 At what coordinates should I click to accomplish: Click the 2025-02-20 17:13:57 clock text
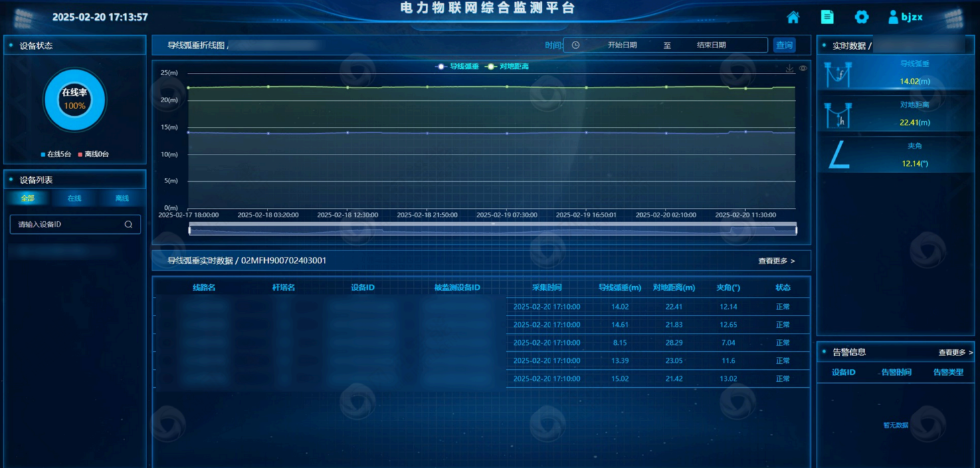click(x=100, y=17)
